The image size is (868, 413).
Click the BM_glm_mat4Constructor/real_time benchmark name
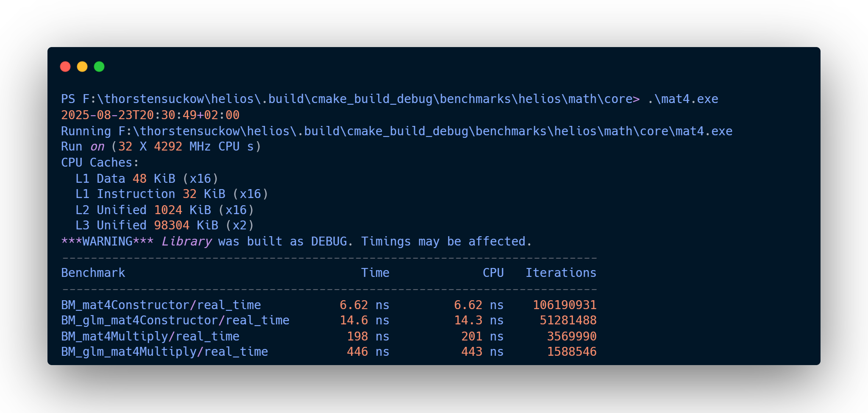[x=175, y=320]
